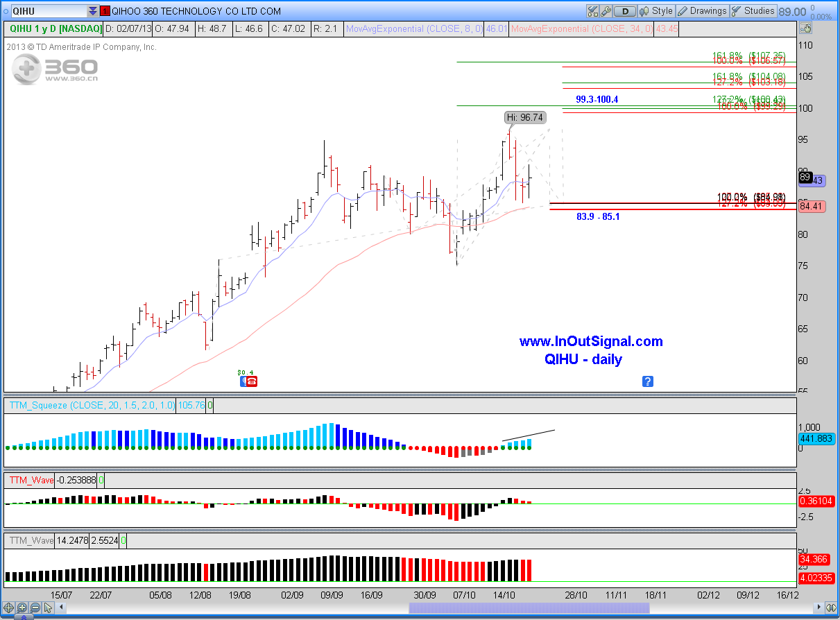Click the $0.4 dividend label

[246, 372]
